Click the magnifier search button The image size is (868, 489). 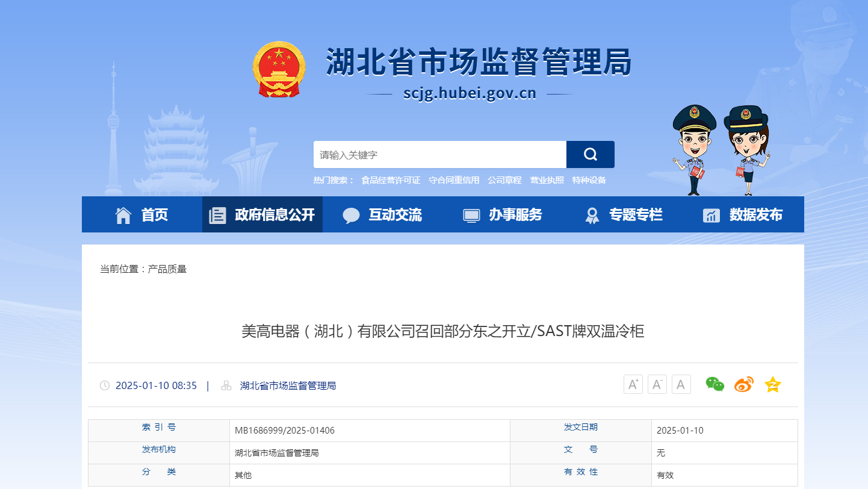point(590,155)
